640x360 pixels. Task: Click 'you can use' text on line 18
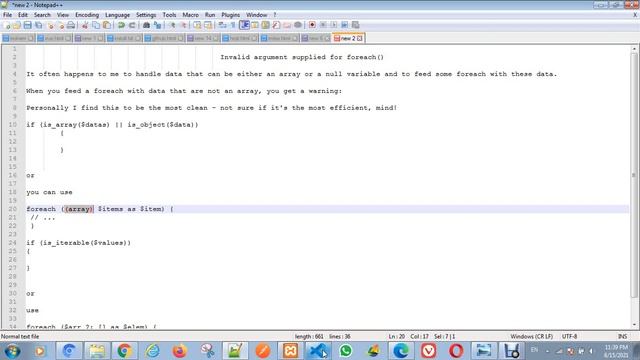pyautogui.click(x=49, y=192)
